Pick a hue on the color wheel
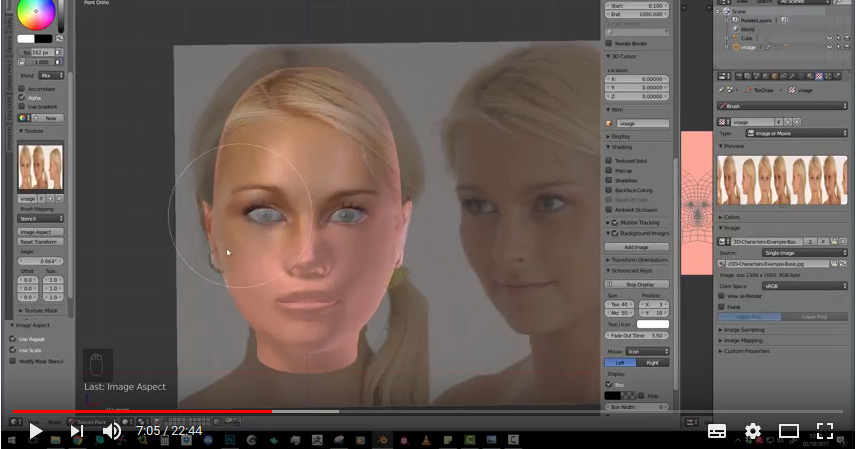The height and width of the screenshot is (449, 856). 36,12
